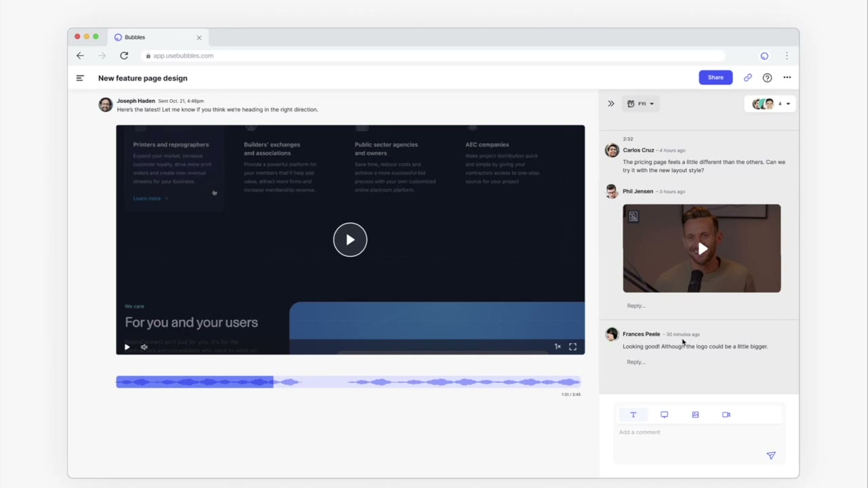The image size is (868, 488).
Task: Open the browser three-dot menu
Action: tap(787, 56)
